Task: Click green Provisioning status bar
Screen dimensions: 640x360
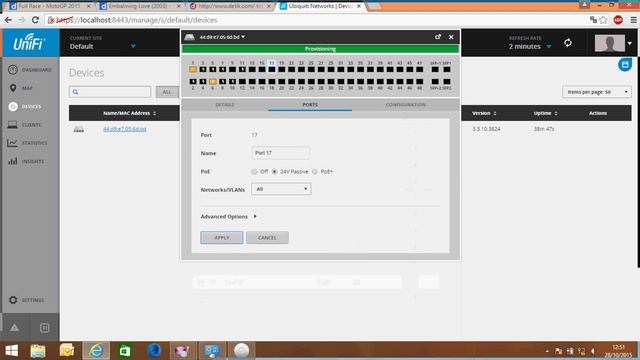Action: [x=320, y=49]
